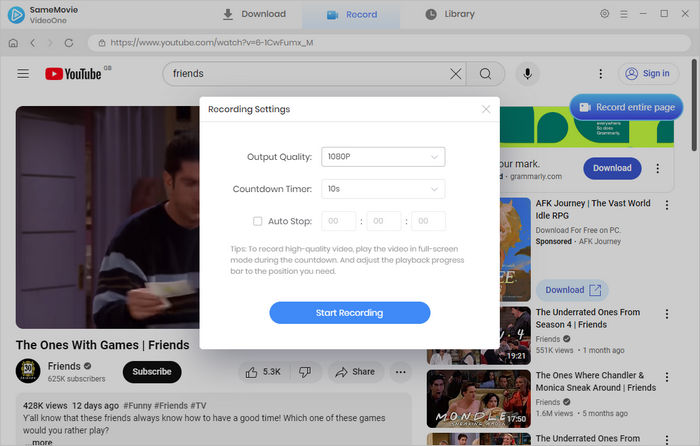Click the AFK Journey Download link button
The width and height of the screenshot is (700, 446).
pos(572,290)
